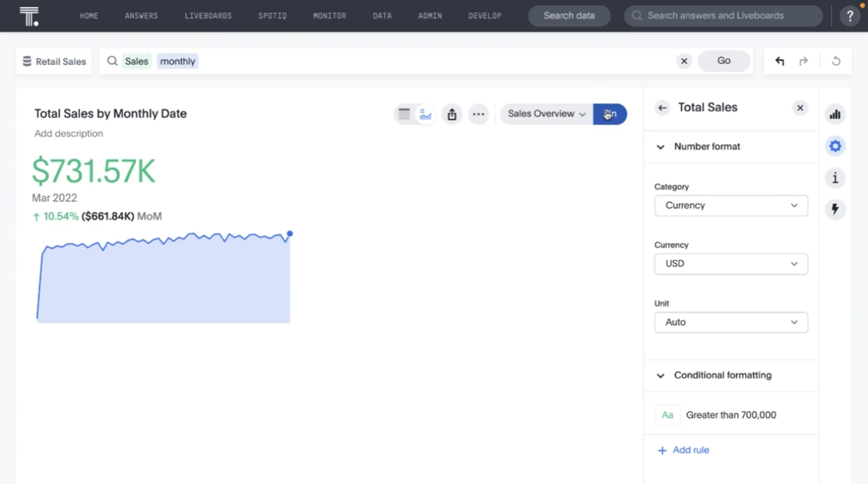Open the chart visualization panel icon
Viewport: 868px width, 484px height.
point(835,114)
